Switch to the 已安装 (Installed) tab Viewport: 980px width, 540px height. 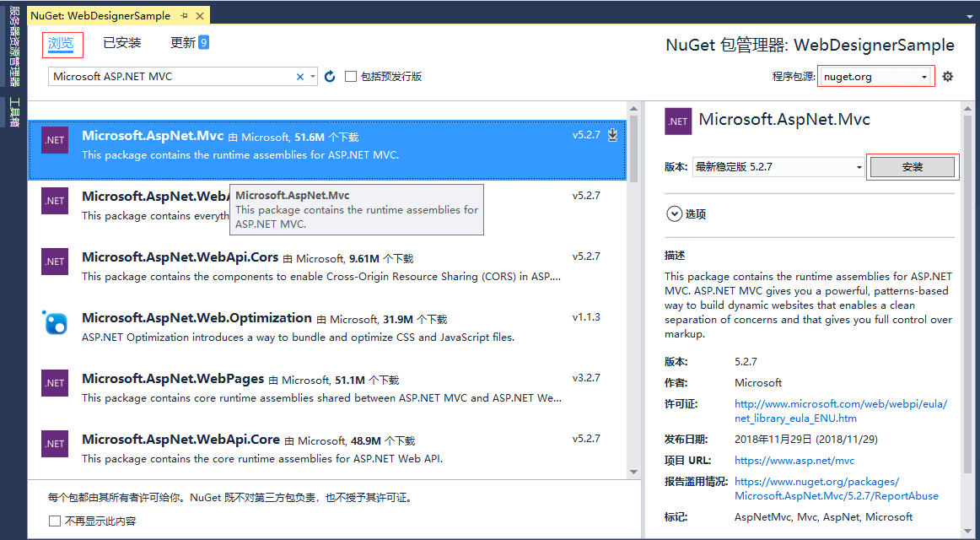click(122, 42)
